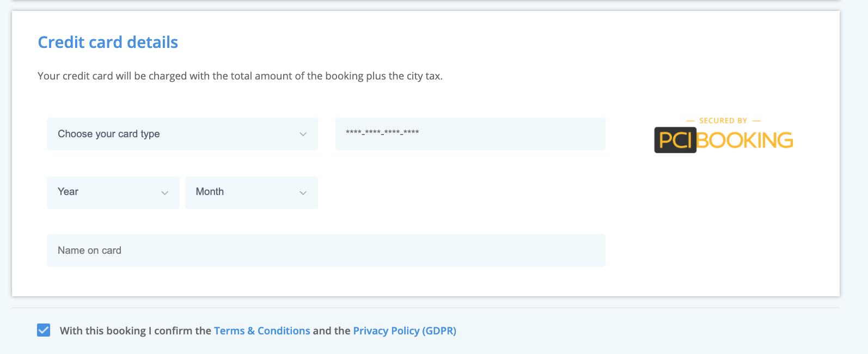Open the Terms & Conditions link
The image size is (868, 354).
pyautogui.click(x=262, y=330)
